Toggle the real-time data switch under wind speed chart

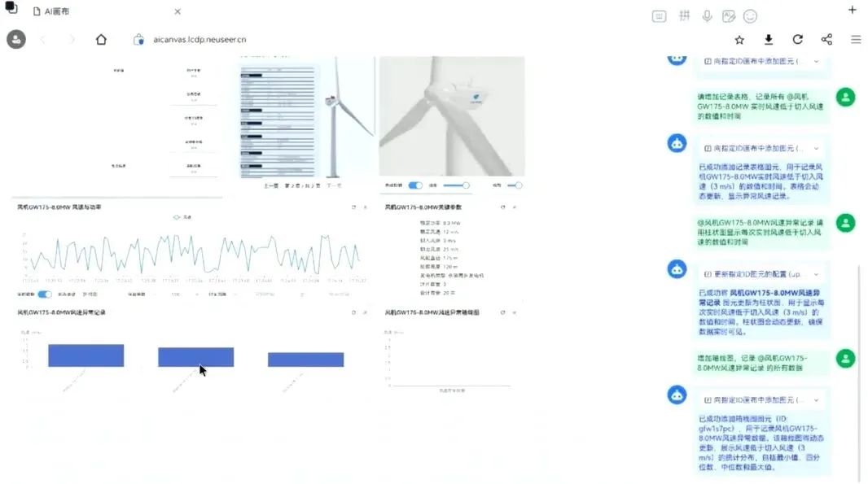pos(45,294)
